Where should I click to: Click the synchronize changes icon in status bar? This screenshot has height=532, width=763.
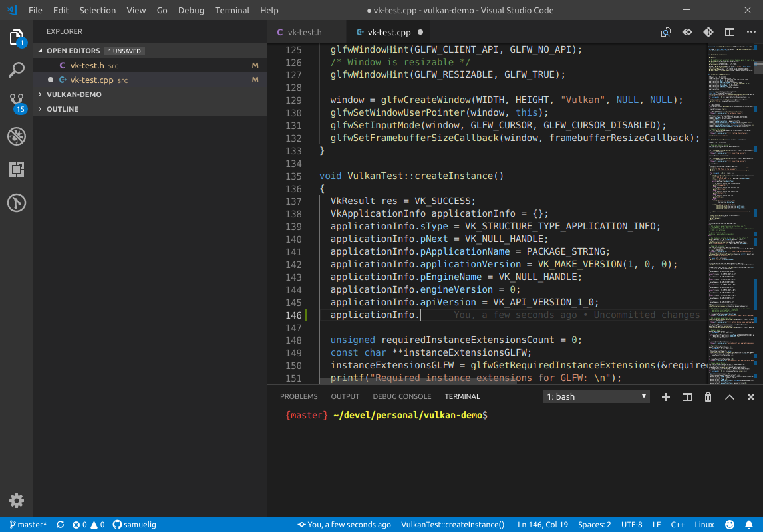point(61,525)
